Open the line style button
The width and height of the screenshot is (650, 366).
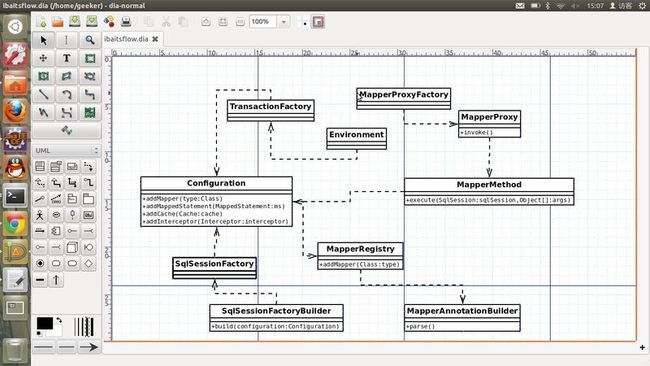[66, 347]
